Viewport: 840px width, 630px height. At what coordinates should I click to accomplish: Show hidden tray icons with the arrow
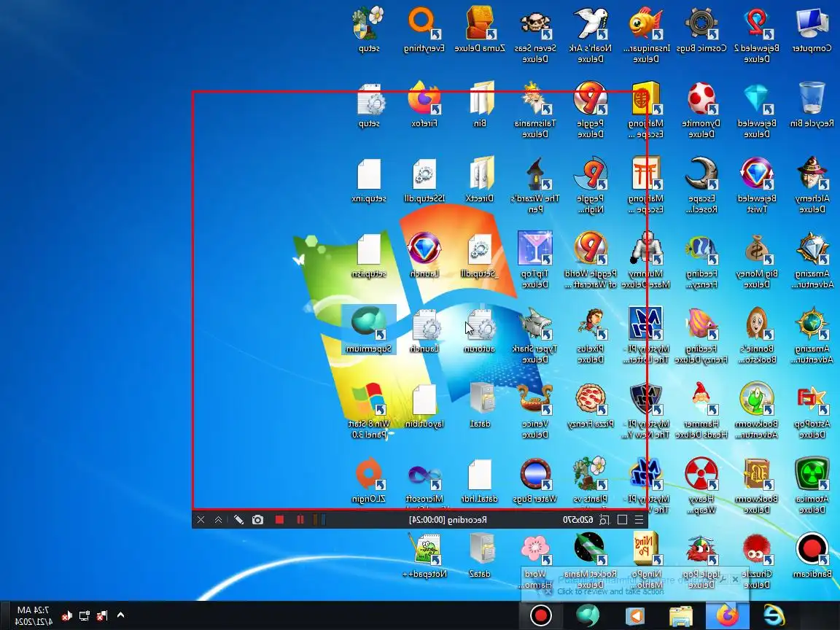[x=120, y=615]
